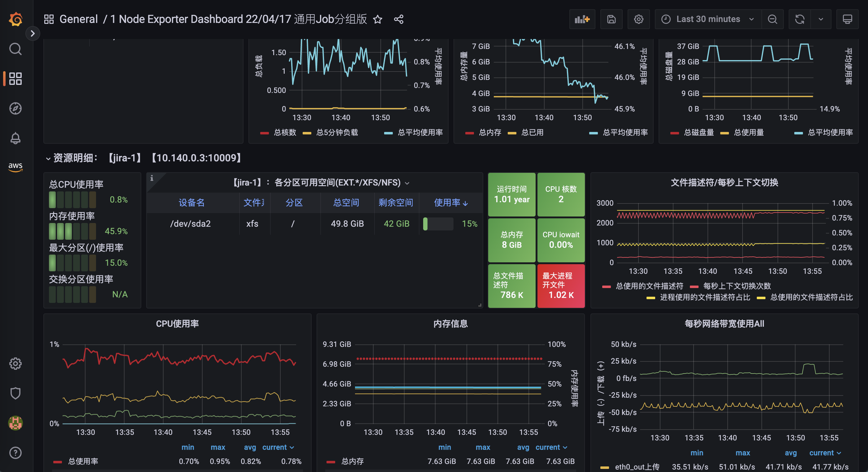Viewport: 868px width, 472px height.
Task: Sort 内存信息 legend by current
Action: pyautogui.click(x=551, y=448)
